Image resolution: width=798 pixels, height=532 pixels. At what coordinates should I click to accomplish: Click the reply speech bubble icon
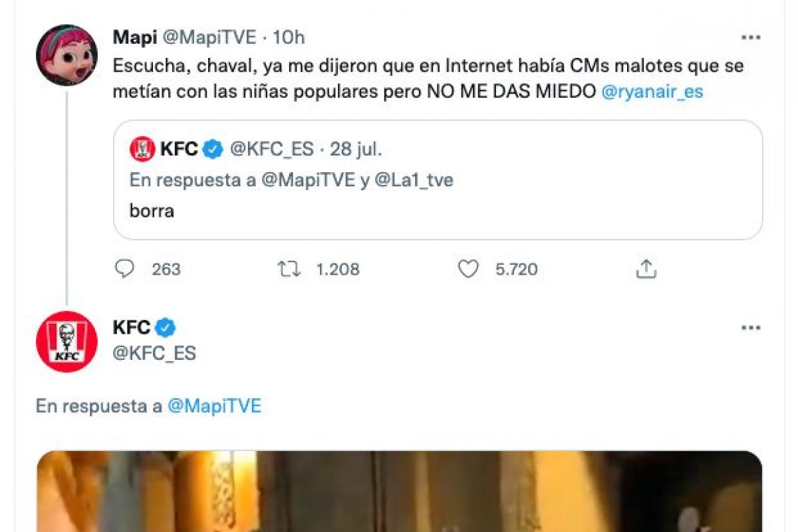coord(124,269)
